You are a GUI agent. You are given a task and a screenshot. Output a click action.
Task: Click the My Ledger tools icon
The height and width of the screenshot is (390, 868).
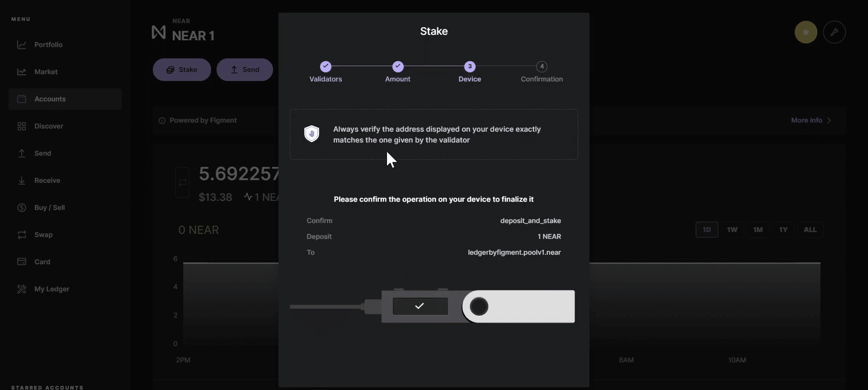click(x=21, y=289)
